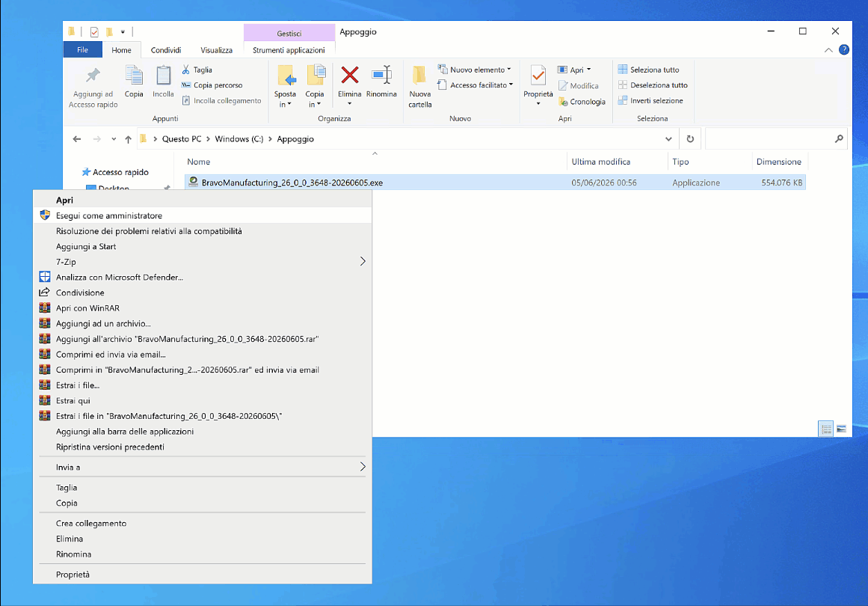The height and width of the screenshot is (606, 868).
Task: Click the red Elimina X icon
Action: (349, 75)
